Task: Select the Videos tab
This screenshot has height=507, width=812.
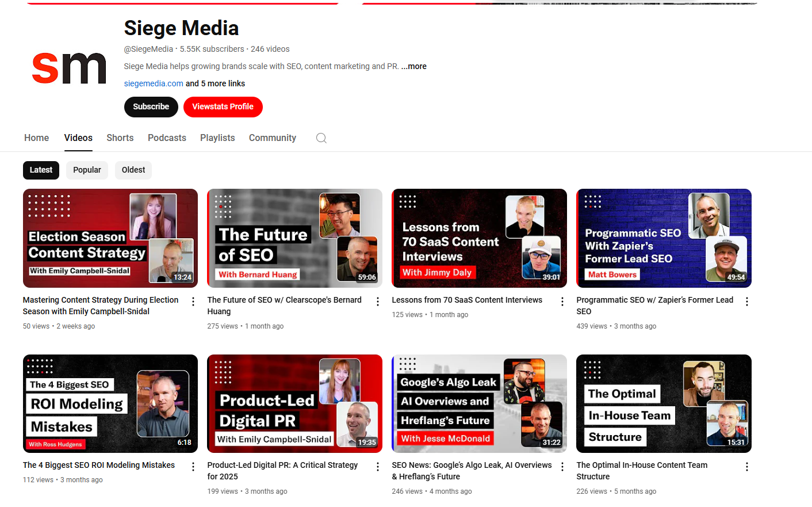Action: tap(78, 138)
